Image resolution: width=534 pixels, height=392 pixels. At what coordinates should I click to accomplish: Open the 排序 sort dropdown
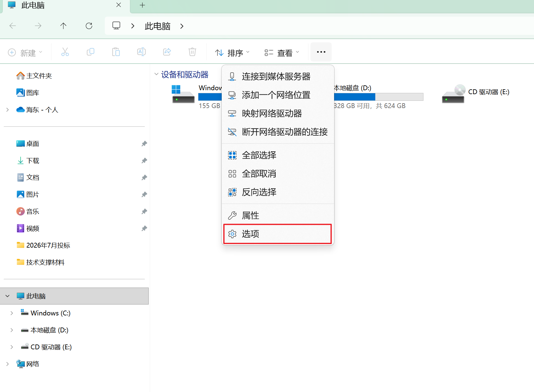(232, 53)
